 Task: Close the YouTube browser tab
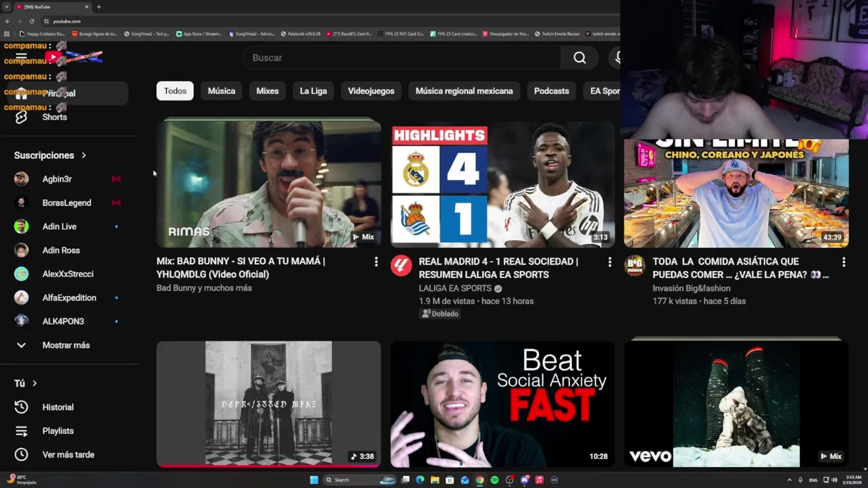coord(87,7)
